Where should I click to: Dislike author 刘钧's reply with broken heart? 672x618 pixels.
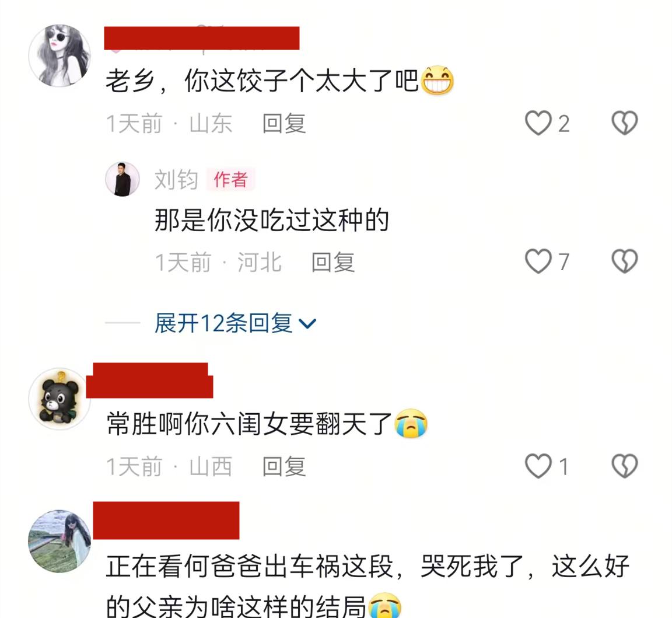click(x=624, y=261)
